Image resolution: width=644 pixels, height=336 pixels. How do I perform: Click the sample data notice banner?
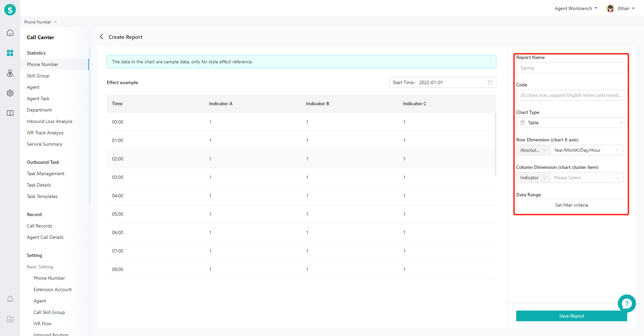[302, 62]
